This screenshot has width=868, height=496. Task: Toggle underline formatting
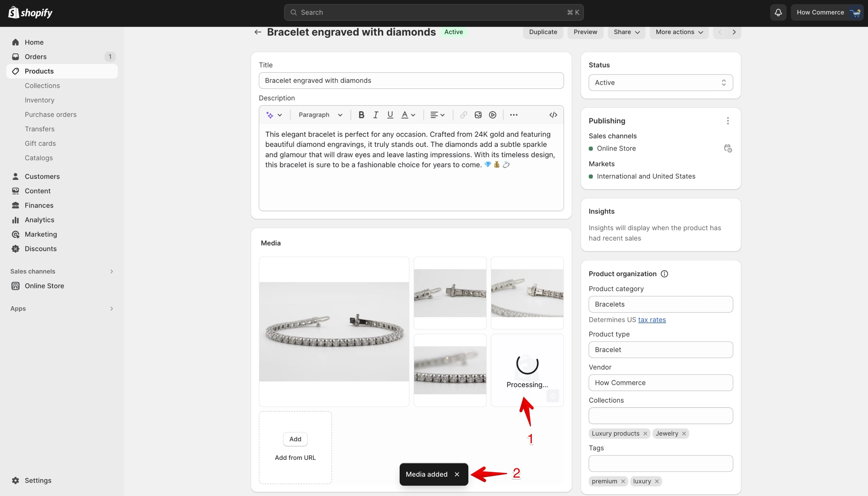(390, 115)
